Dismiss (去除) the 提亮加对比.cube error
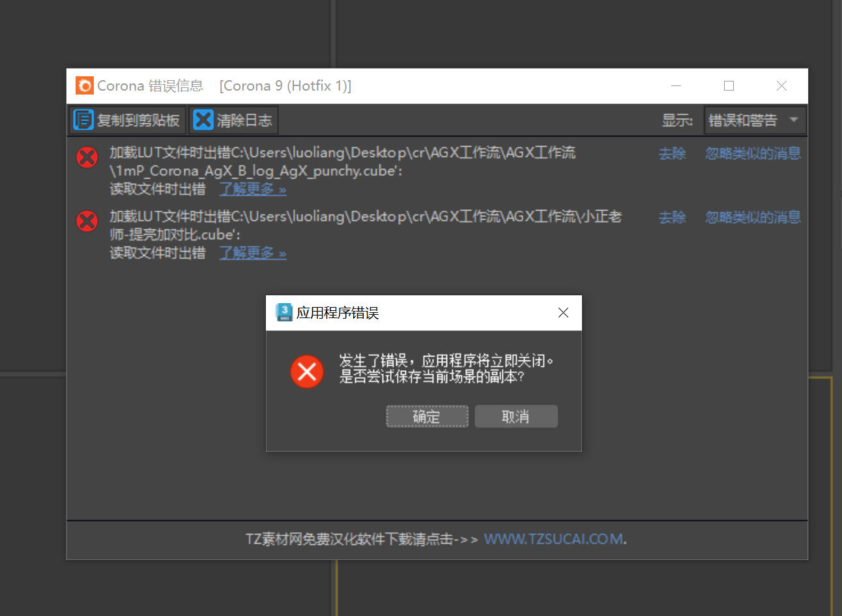The width and height of the screenshot is (842, 616). [x=672, y=217]
